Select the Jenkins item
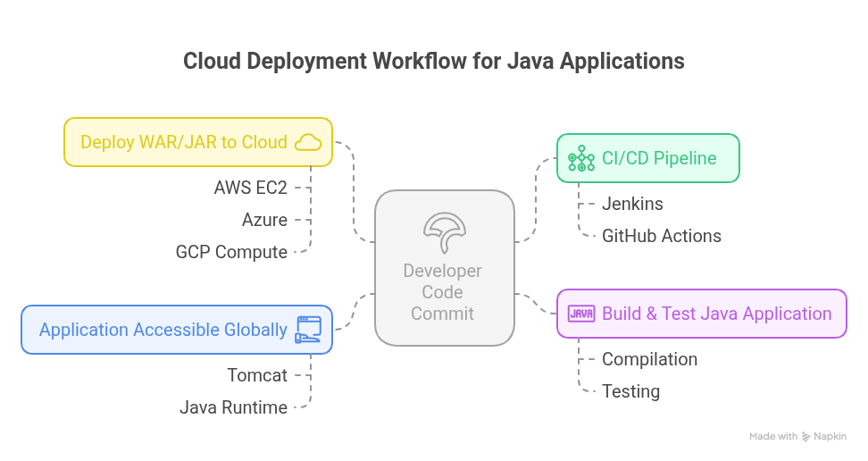The image size is (868, 461). (632, 204)
